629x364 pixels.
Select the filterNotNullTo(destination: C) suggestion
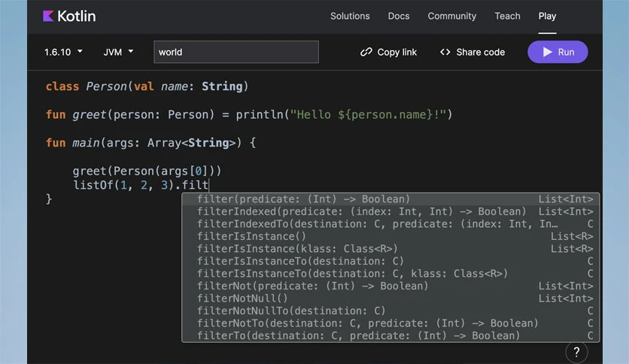coord(390,311)
